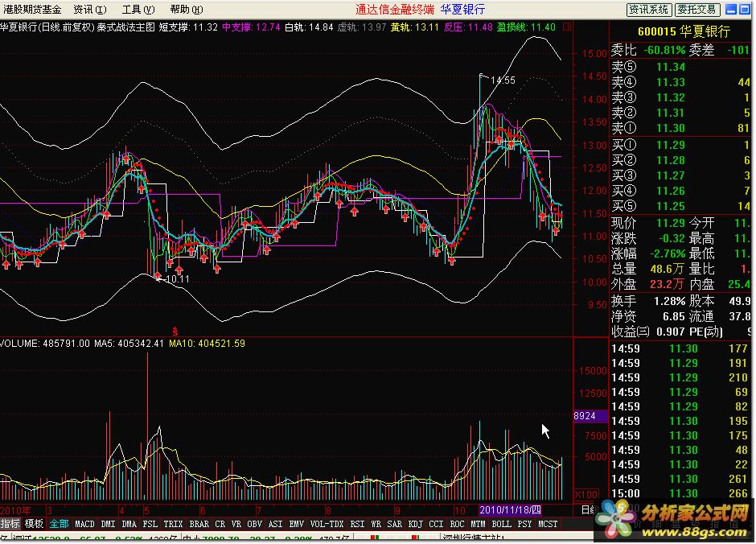Switch to WR indicator
The height and width of the screenshot is (544, 756).
click(x=376, y=524)
